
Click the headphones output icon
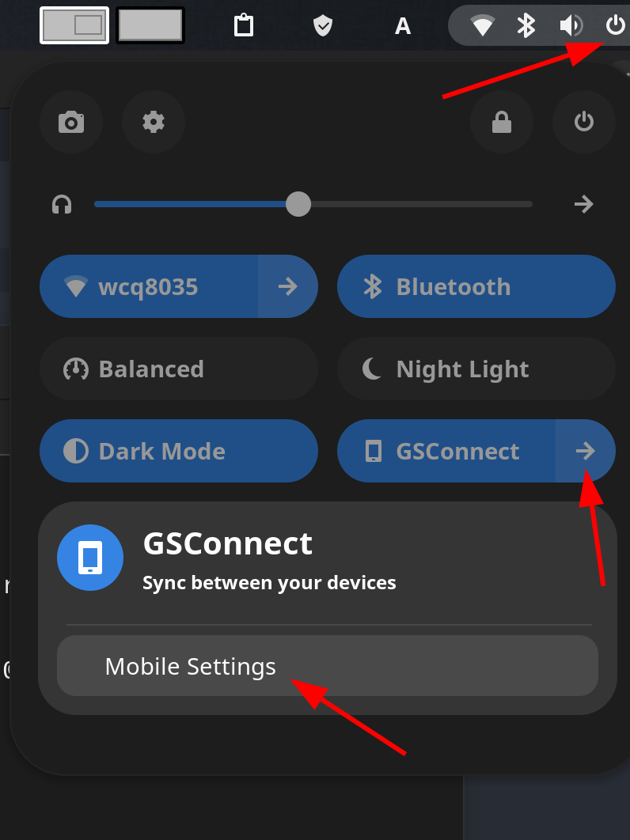[62, 204]
